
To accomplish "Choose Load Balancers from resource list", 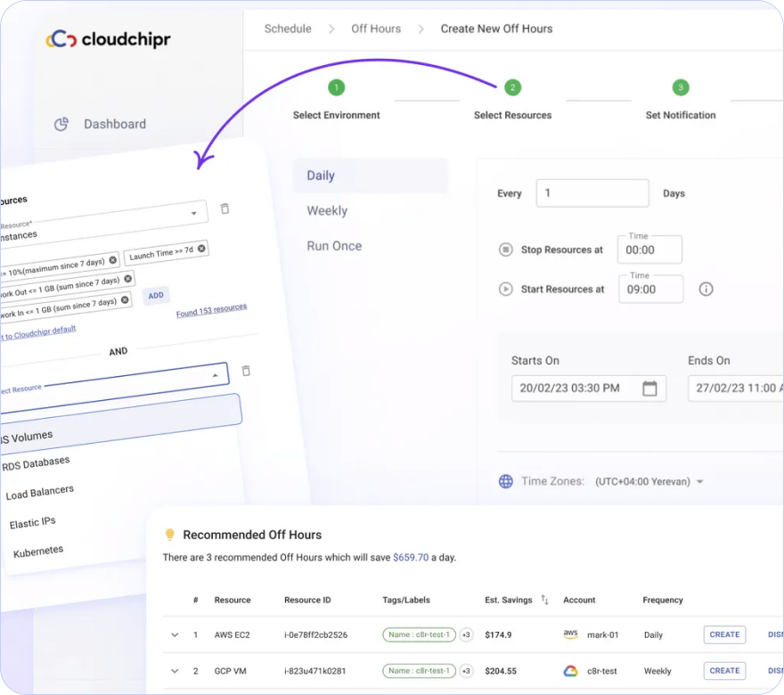I will [39, 493].
